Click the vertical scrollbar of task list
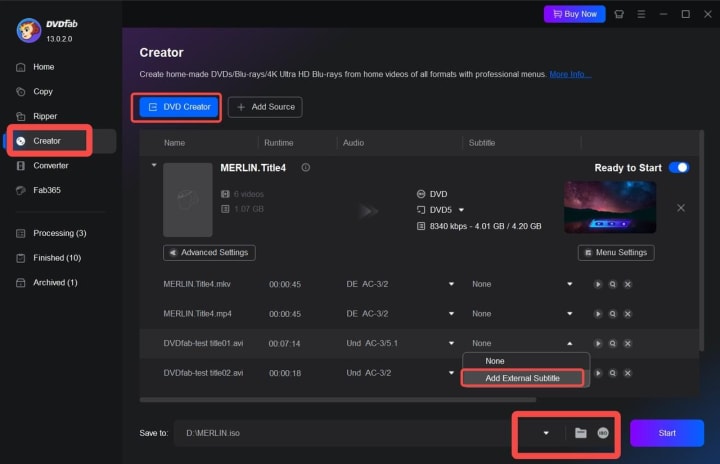This screenshot has height=464, width=720. pos(701,240)
